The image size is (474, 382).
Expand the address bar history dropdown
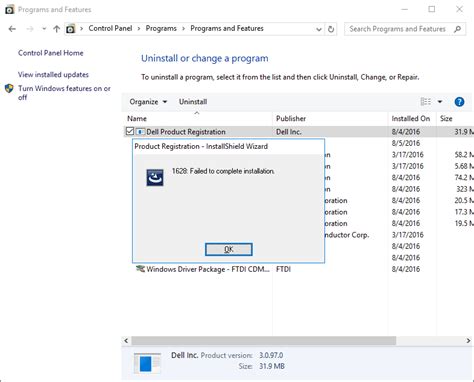click(x=319, y=29)
